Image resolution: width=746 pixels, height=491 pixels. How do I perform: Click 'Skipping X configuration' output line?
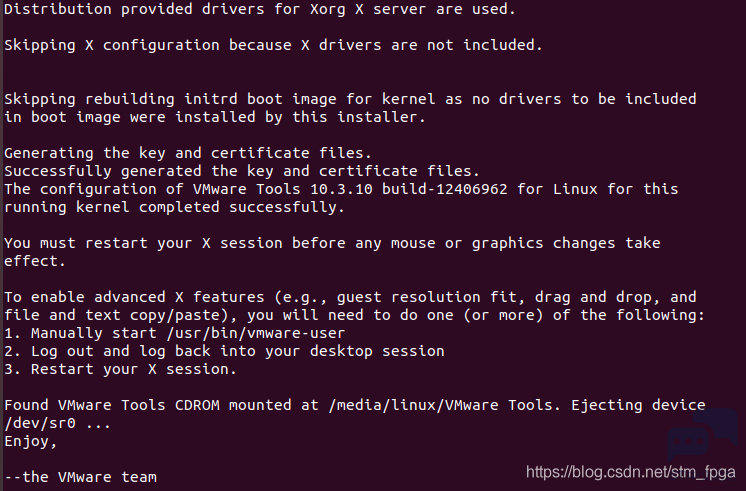pos(274,45)
